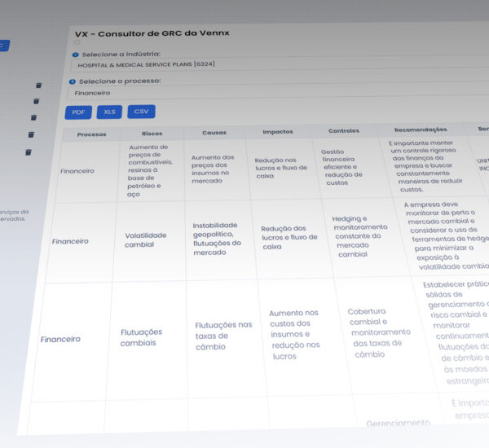Click the Recomendações column header
The height and width of the screenshot is (448, 489).
point(421,130)
